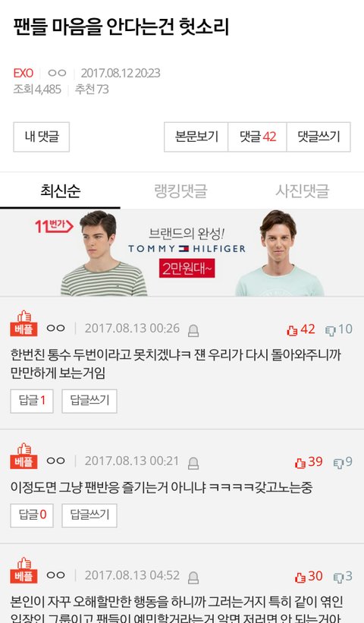
Task: Report the 00:21 comment via the siren icon
Action: click(193, 464)
